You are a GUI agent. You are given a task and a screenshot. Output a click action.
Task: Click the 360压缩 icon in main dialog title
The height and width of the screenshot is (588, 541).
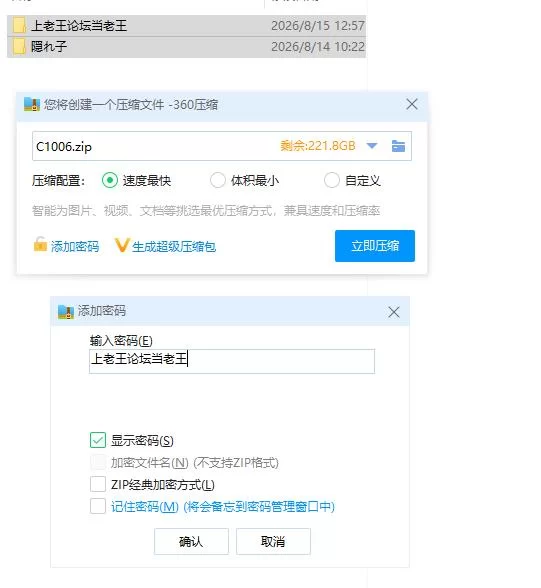31,104
